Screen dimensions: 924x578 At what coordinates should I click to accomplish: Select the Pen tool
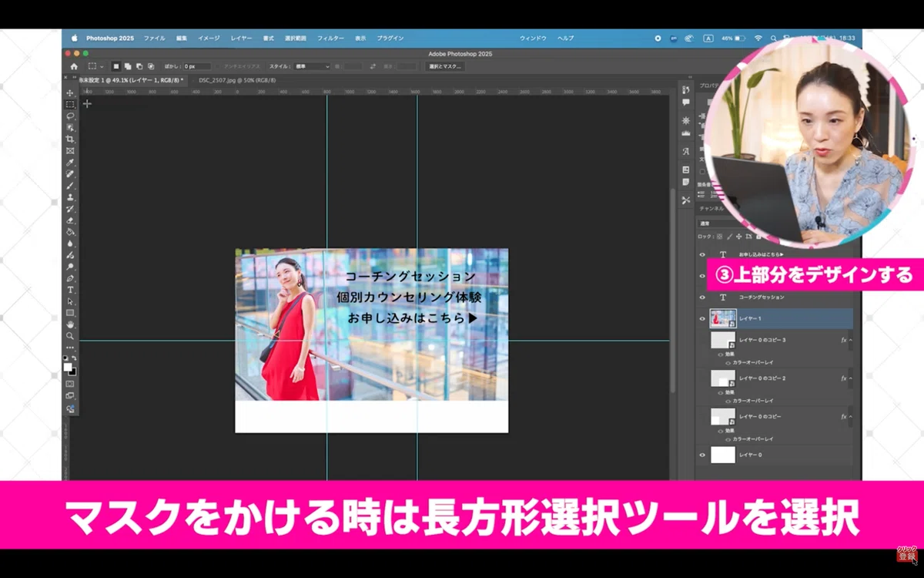(x=70, y=278)
